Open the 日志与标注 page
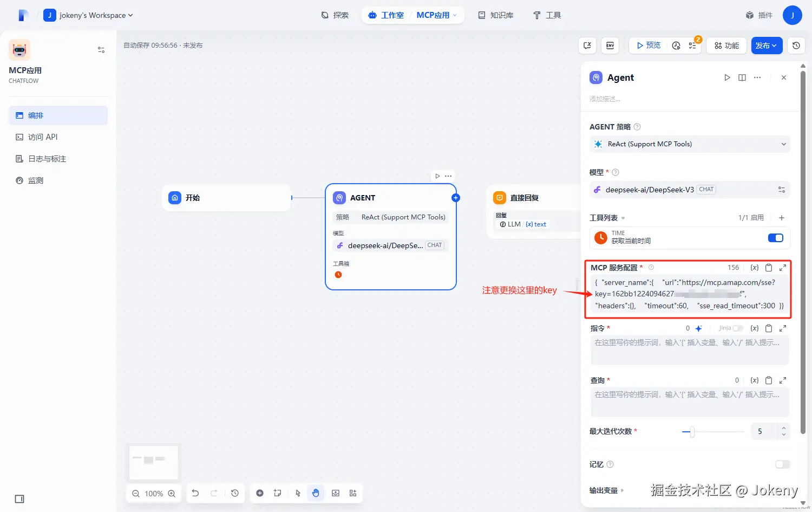Viewport: 812px width, 512px height. tap(58, 159)
